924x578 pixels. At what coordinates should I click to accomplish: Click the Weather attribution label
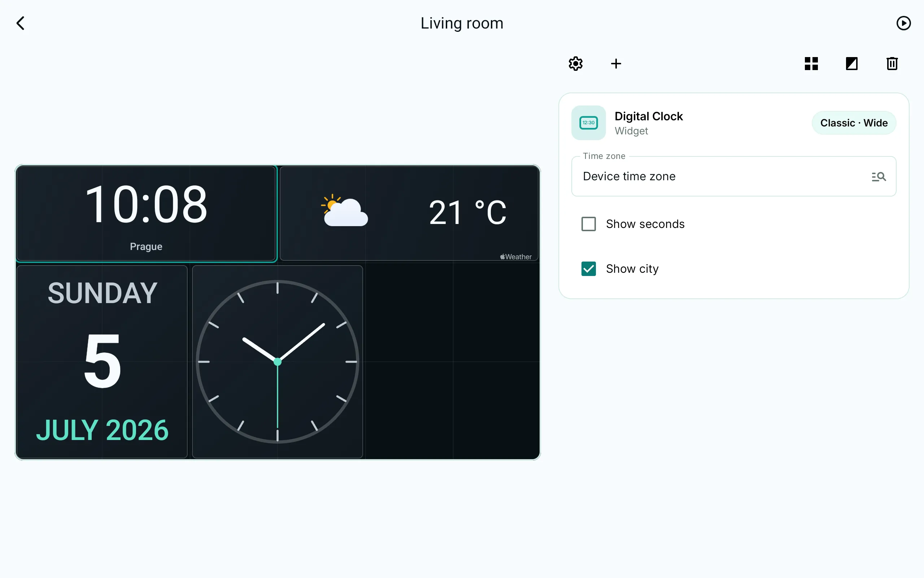click(516, 257)
